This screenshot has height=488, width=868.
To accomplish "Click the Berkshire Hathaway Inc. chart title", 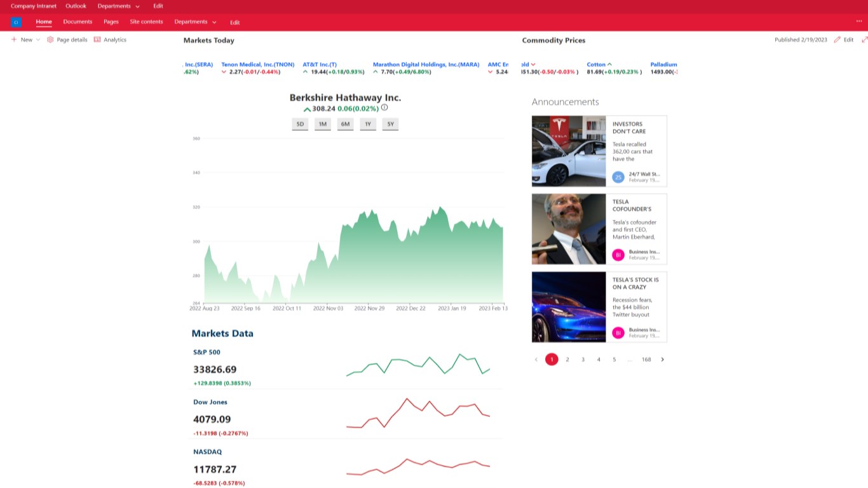I will click(345, 97).
